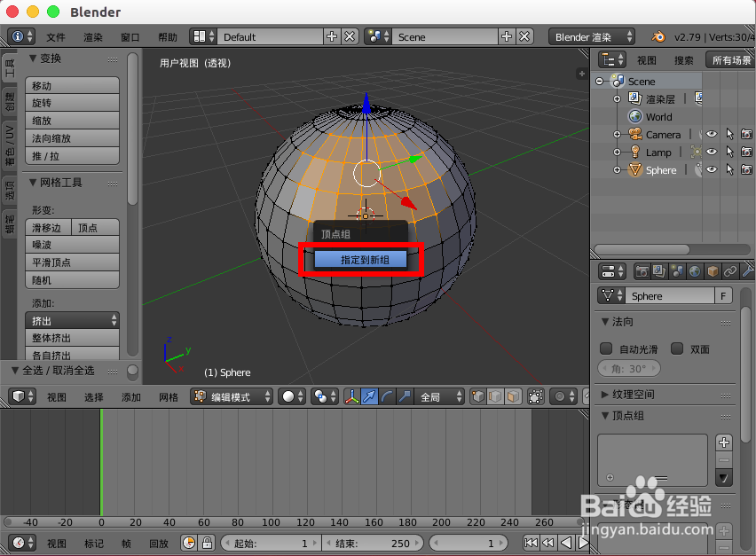Collapse the 网格工具 panel
Screen dimensions: 756x556
[x=33, y=182]
